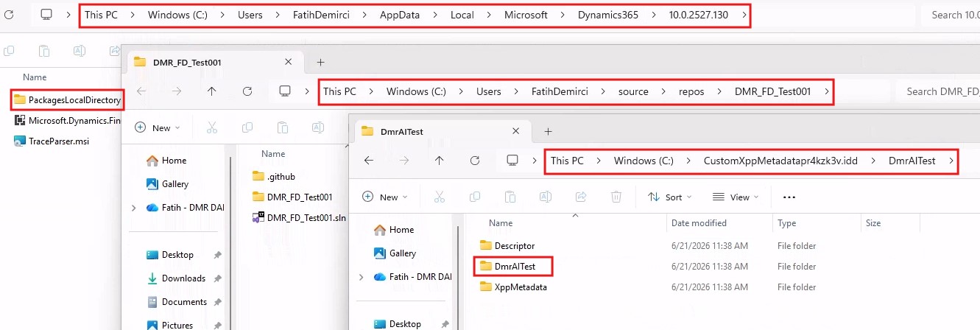Open the New dropdown in DmrAITest
Viewport: 980px width, 330px height.
coord(385,197)
